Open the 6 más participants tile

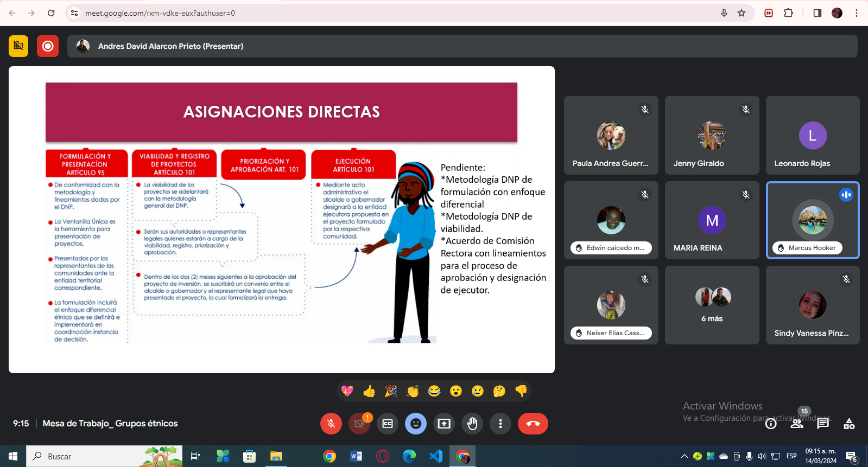(712, 305)
